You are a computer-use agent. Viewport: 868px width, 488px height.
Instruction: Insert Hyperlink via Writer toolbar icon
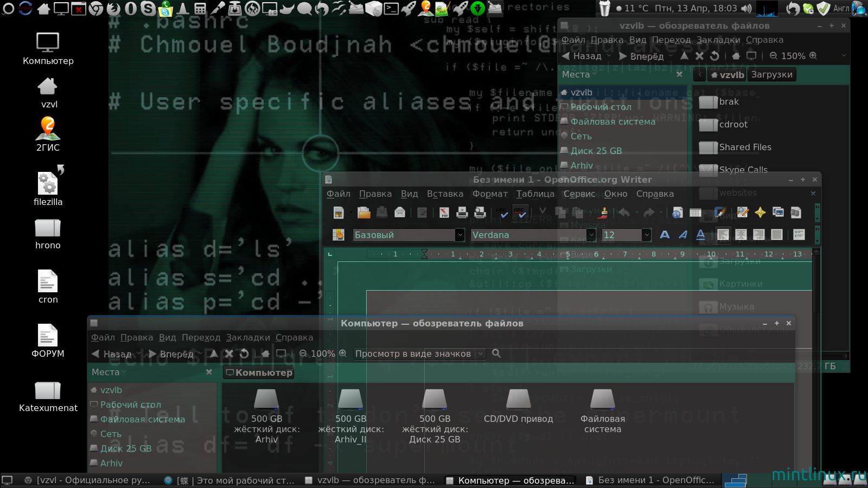point(677,213)
